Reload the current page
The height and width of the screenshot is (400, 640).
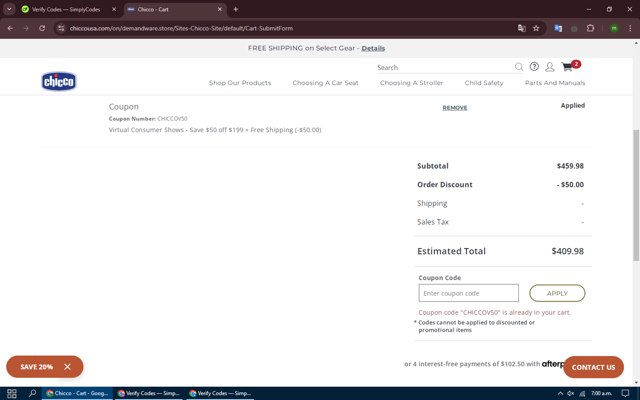point(42,28)
